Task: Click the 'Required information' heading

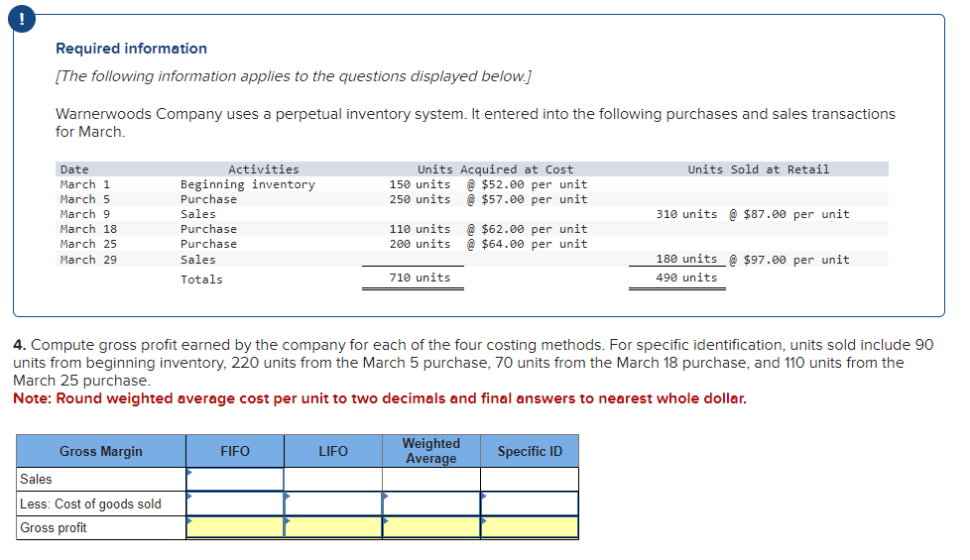Action: 131,49
